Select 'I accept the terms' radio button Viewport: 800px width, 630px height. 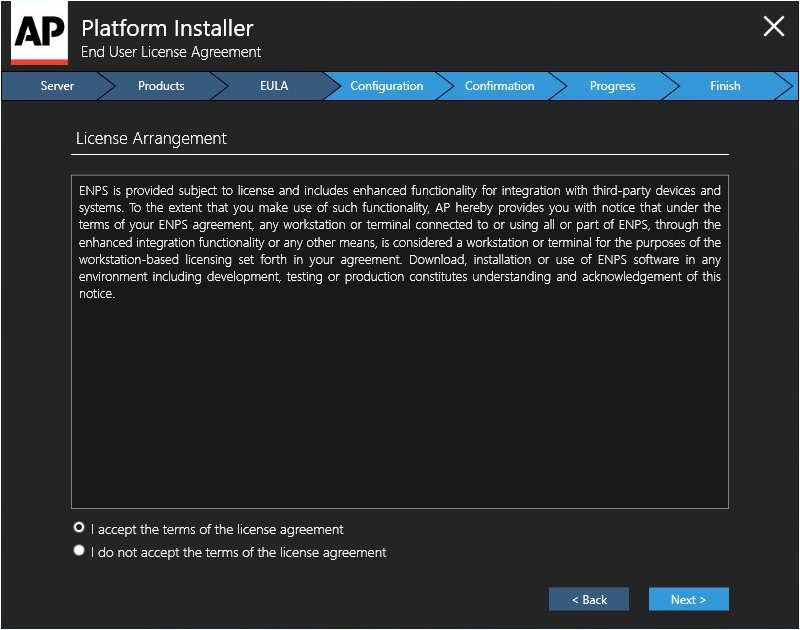pyautogui.click(x=79, y=527)
